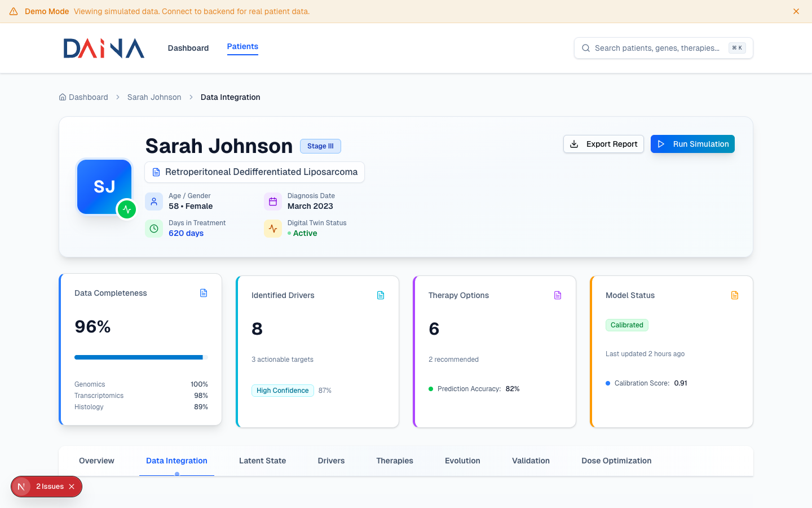Click the orange document icon on Model Status
The image size is (812, 508).
point(735,295)
